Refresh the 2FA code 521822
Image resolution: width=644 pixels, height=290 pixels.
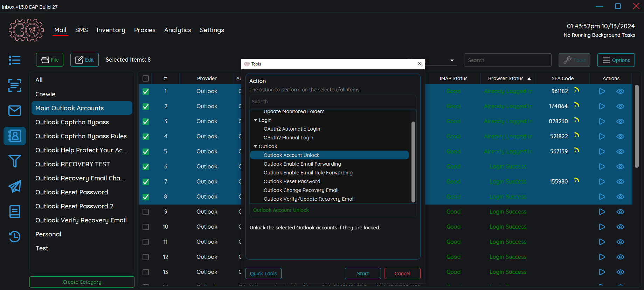[x=576, y=136]
